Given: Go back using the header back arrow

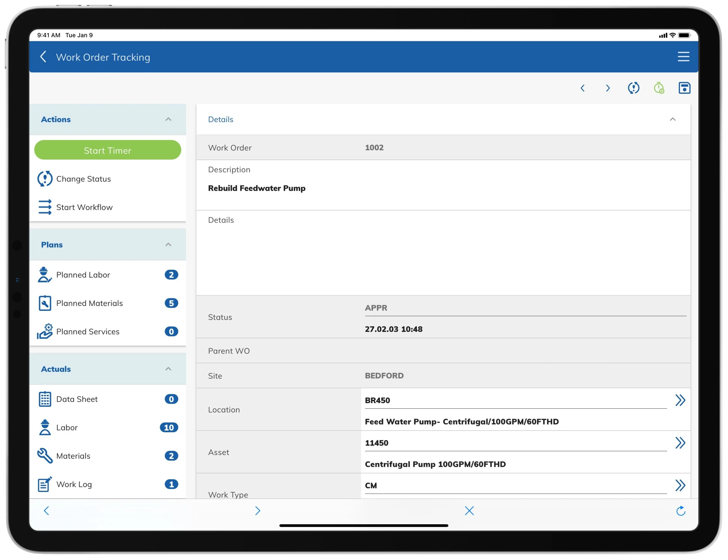Looking at the screenshot, I should click(43, 56).
